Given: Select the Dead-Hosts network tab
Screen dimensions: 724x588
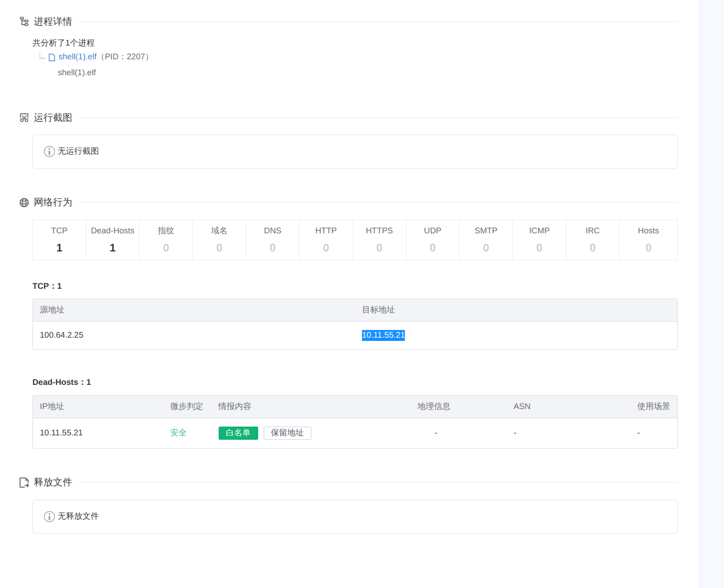Looking at the screenshot, I should coord(113,239).
